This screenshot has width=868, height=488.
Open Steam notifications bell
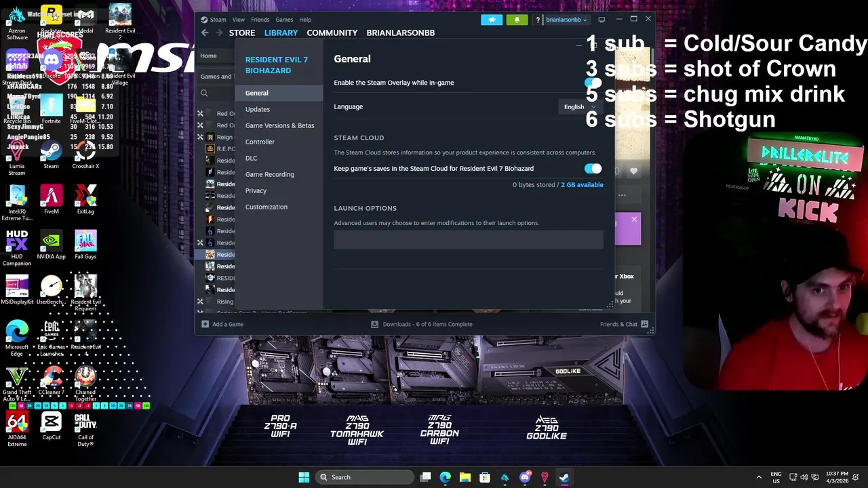[x=517, y=20]
